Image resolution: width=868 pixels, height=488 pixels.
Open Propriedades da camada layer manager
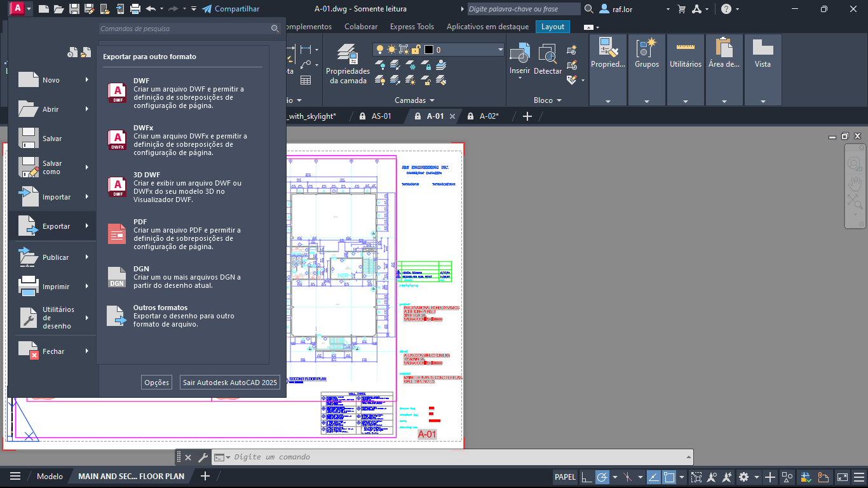click(347, 64)
